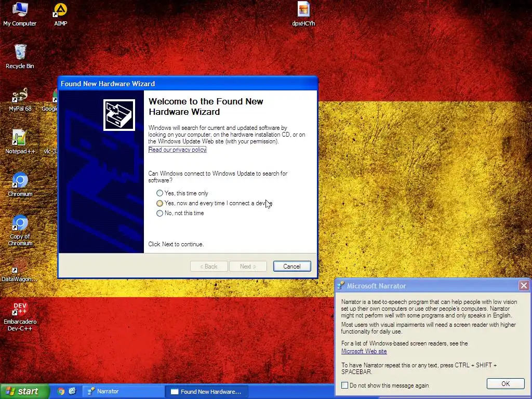Close the Microsoft Narrator dialog
532x399 pixels.
coord(524,286)
